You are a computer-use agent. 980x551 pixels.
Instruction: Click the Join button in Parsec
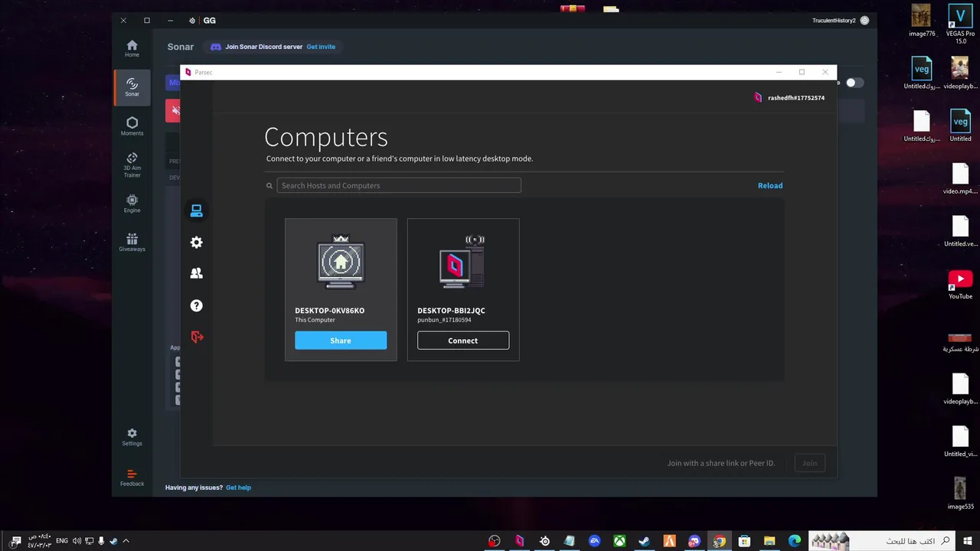coord(809,463)
